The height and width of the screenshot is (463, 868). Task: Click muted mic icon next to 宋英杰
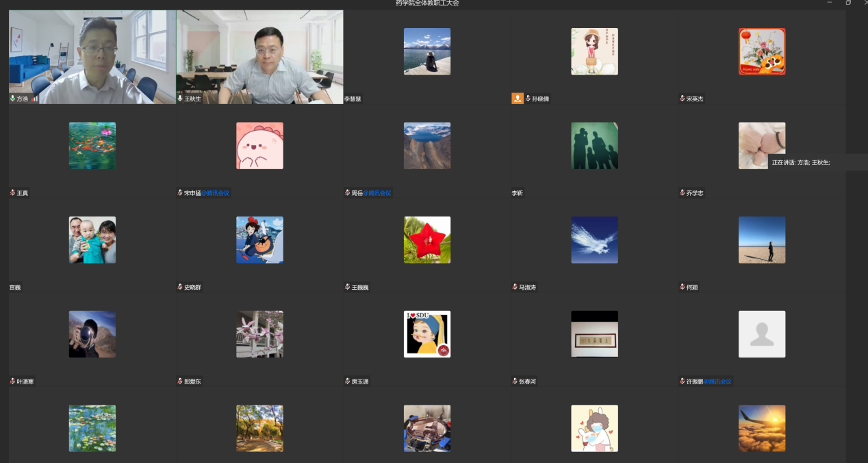click(682, 99)
